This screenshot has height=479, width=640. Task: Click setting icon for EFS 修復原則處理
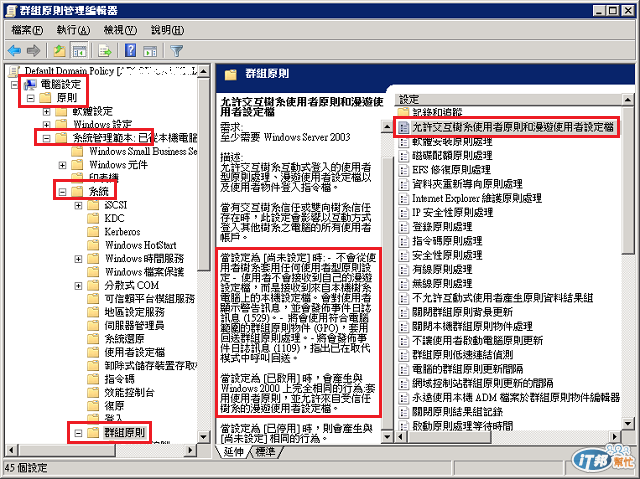click(404, 170)
